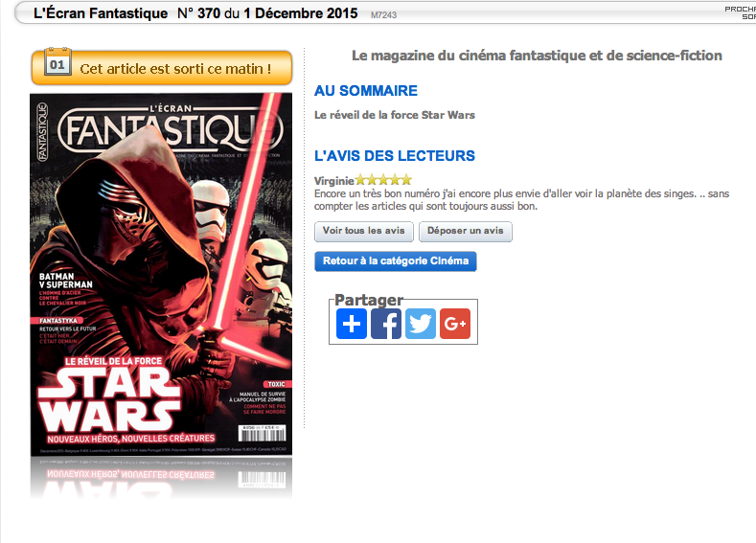This screenshot has height=543, width=756.
Task: Share on Google Plus
Action: [455, 324]
